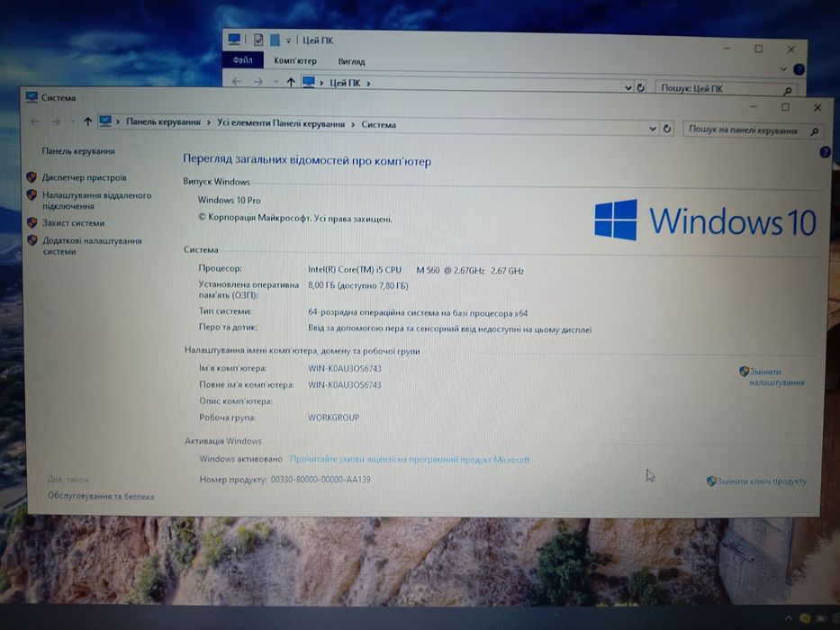The image size is (840, 630).
Task: Click installed memory 8,00 ГБ value
Action: click(x=357, y=285)
